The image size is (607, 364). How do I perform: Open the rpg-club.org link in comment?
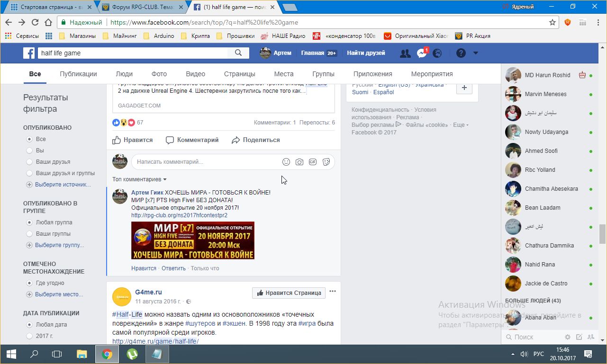pyautogui.click(x=179, y=215)
